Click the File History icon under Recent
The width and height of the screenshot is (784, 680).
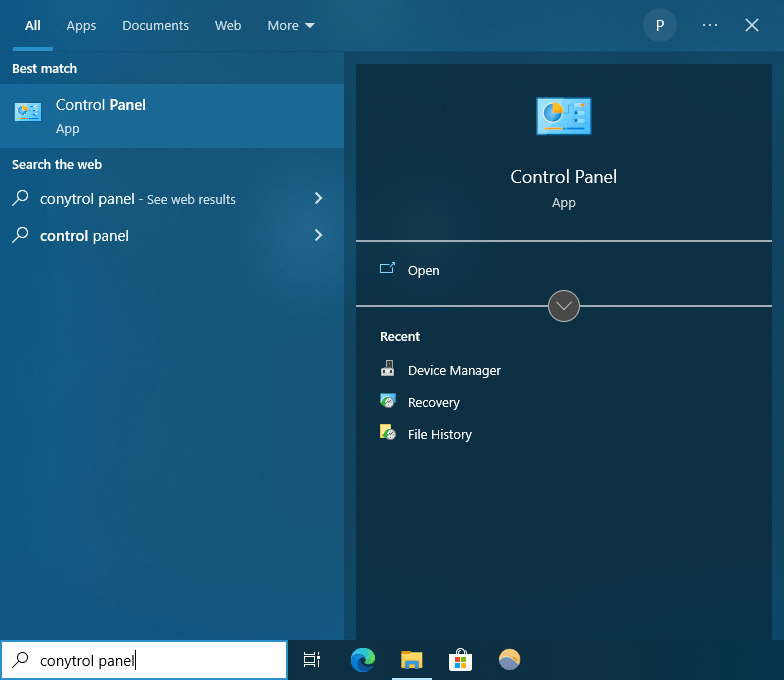[388, 434]
